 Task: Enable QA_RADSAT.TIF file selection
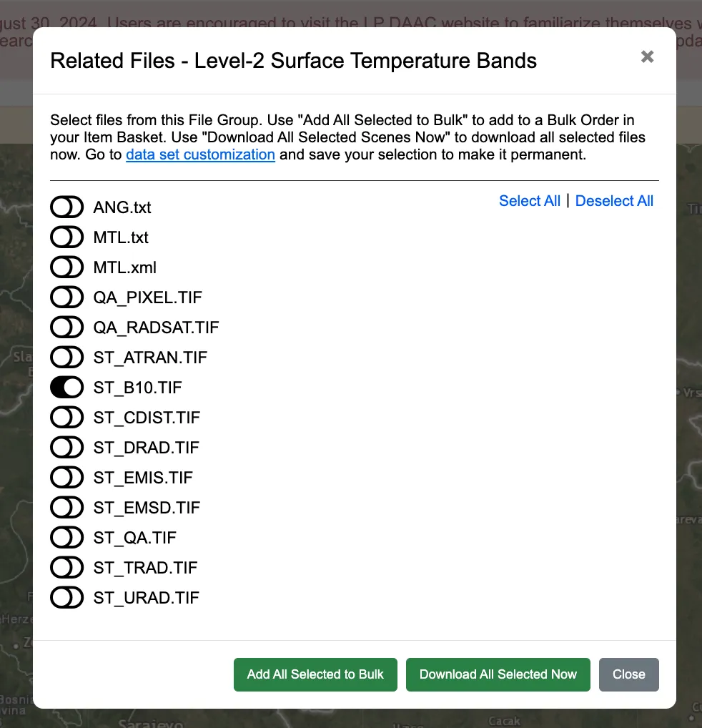66,328
